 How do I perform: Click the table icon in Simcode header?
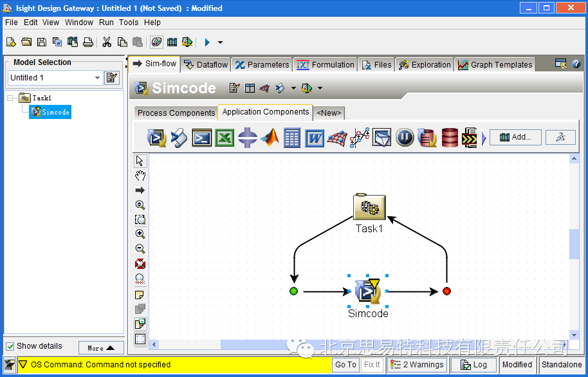(250, 88)
